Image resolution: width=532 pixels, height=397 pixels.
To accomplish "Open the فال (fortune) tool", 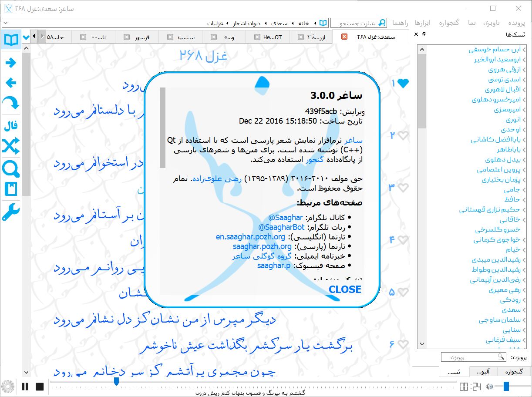I will point(11,127).
